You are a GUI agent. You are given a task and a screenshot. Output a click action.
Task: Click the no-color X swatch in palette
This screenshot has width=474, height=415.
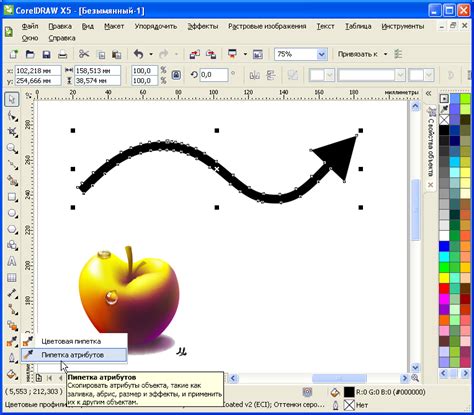(x=444, y=119)
